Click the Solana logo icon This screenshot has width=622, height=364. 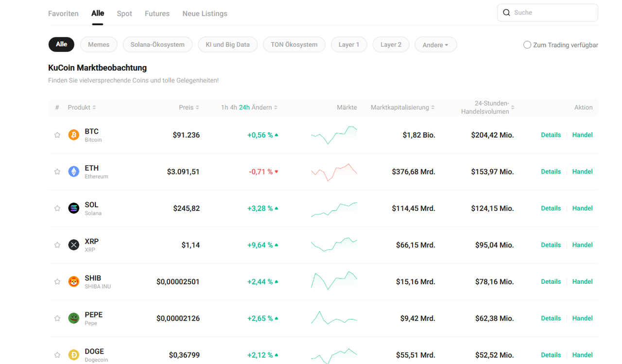coord(74,208)
